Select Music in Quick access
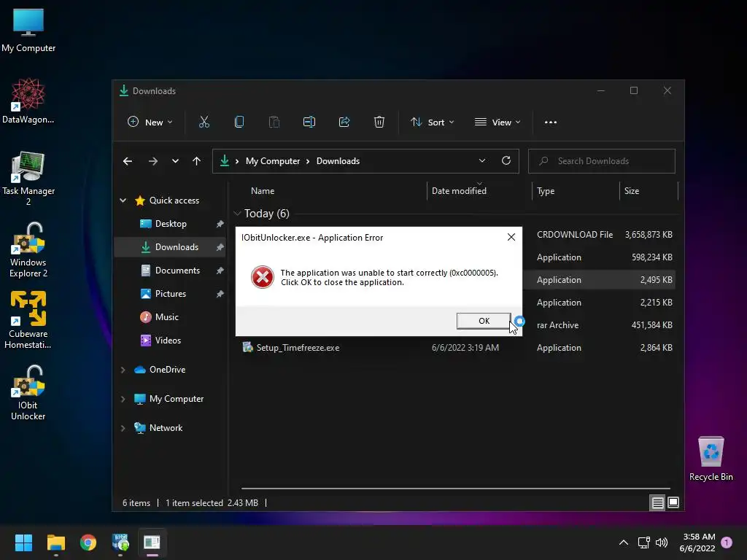Screen dimensions: 747x560 pyautogui.click(x=169, y=317)
